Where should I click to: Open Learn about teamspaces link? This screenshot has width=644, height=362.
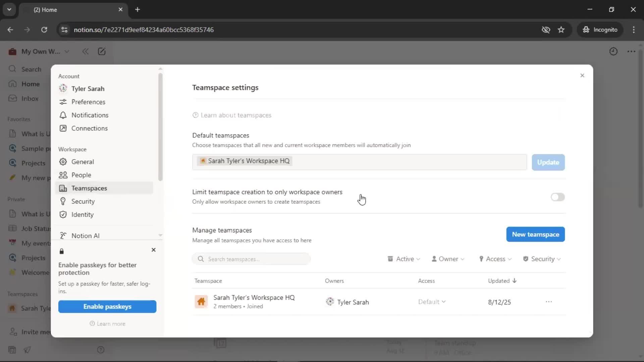[232, 115]
